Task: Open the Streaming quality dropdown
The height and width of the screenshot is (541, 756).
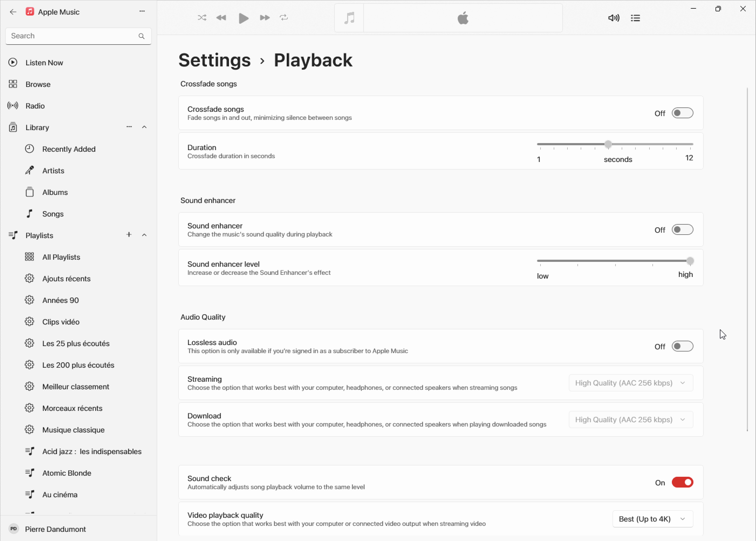Action: [x=631, y=383]
